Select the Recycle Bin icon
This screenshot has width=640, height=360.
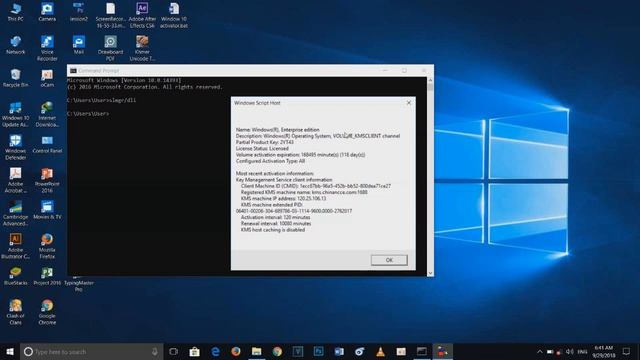tap(16, 78)
